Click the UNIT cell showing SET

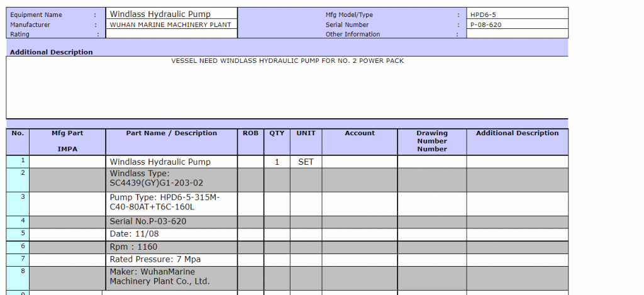click(306, 162)
